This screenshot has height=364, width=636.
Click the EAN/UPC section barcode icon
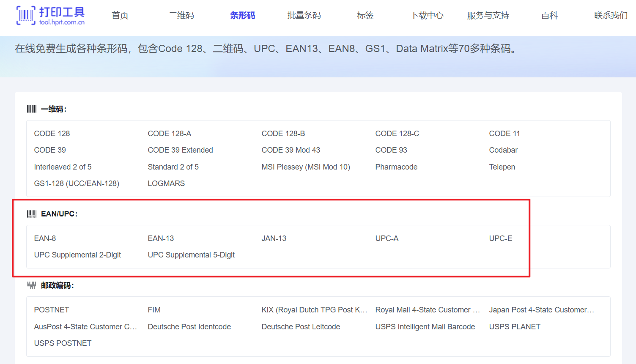click(x=32, y=214)
